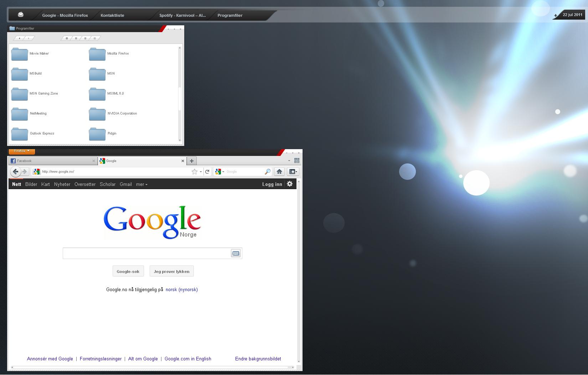The height and width of the screenshot is (375, 588).
Task: Click the search magnifier icon in Firefox
Action: pos(268,172)
